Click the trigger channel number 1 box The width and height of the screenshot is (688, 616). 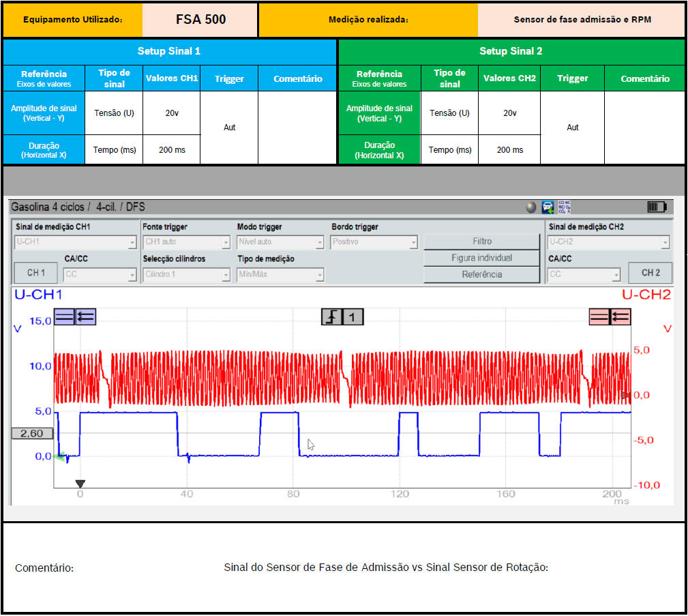[353, 317]
